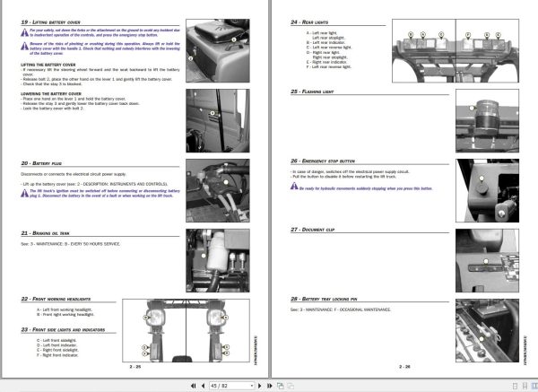Switch to continuous page scrolling layout
Image resolution: width=538 pixels, height=392 pixels.
point(525,386)
